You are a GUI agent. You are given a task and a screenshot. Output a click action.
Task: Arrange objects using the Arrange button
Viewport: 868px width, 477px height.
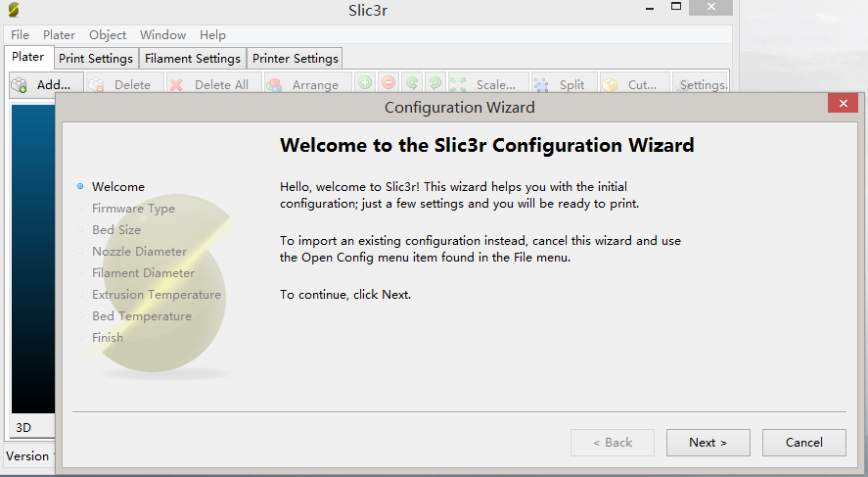point(302,85)
